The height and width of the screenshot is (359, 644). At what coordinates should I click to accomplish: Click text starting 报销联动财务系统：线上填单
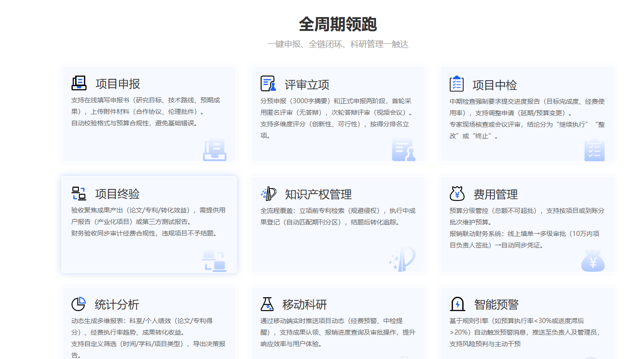click(x=525, y=239)
